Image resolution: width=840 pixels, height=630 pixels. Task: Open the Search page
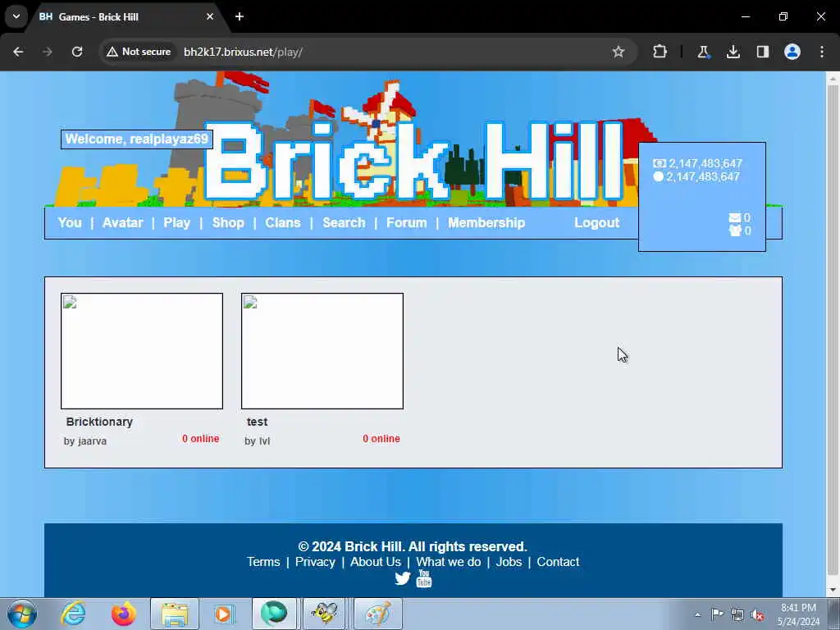(344, 223)
